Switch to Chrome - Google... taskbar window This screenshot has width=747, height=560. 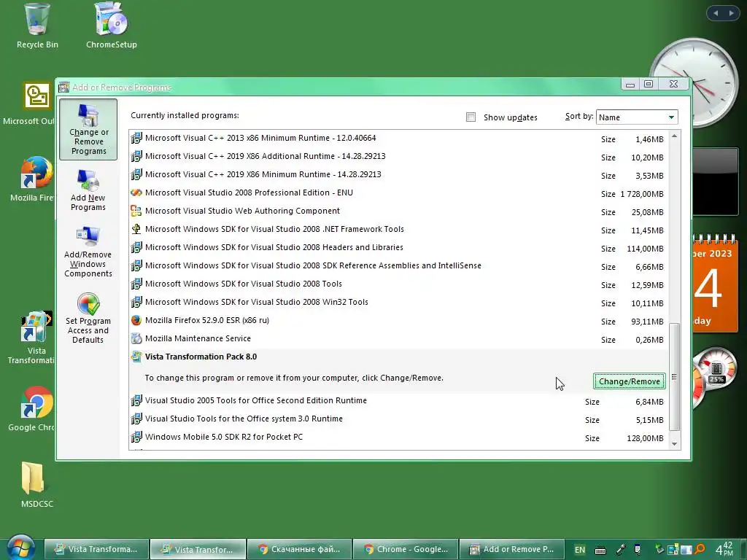[x=406, y=549]
